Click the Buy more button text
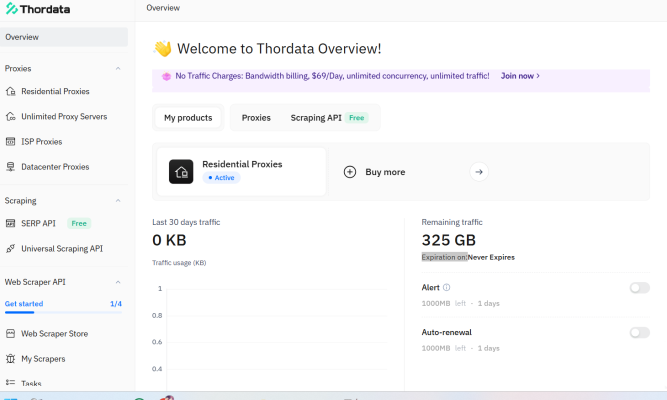667x400 pixels. click(385, 172)
